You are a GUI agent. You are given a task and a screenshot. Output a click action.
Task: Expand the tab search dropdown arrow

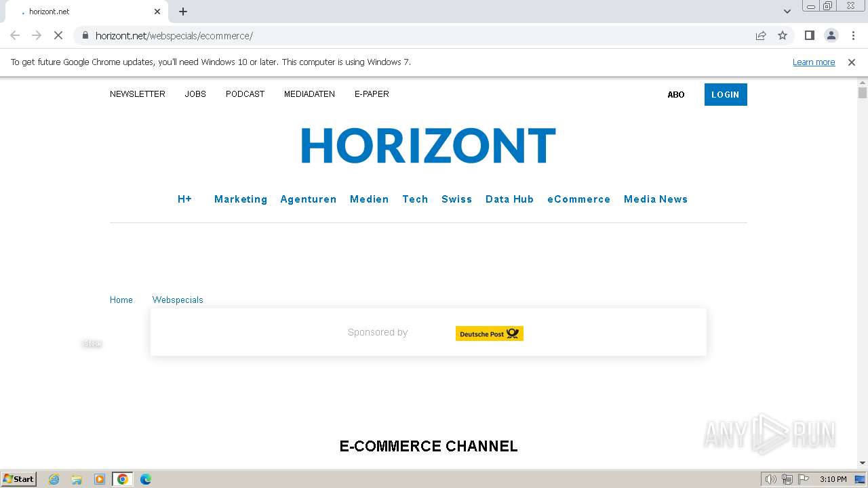point(787,12)
